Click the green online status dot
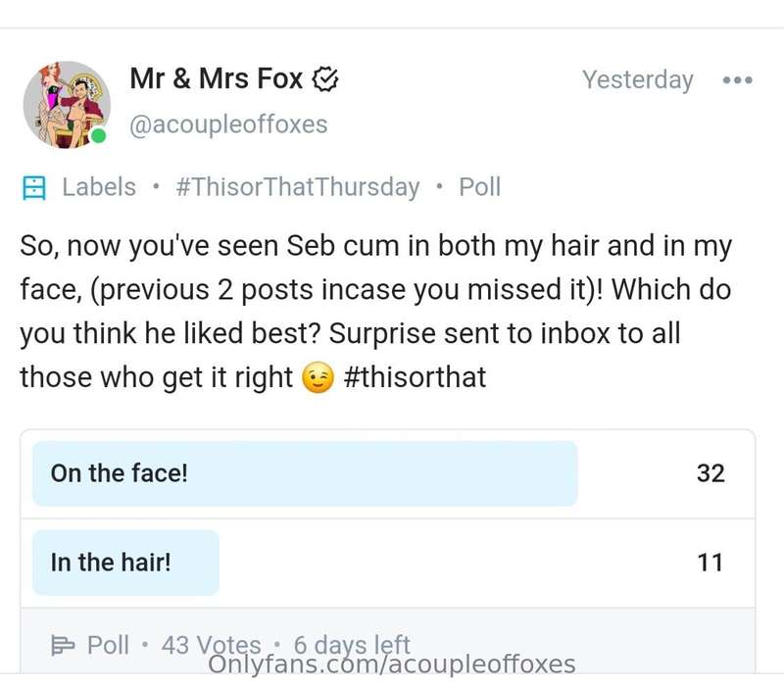The height and width of the screenshot is (688, 784). (98, 136)
